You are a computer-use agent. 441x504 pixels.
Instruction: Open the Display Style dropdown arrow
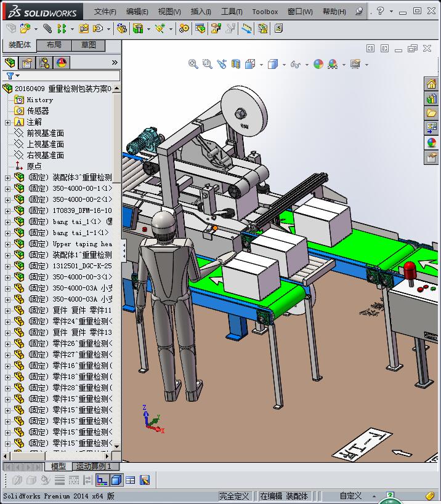[x=284, y=65]
